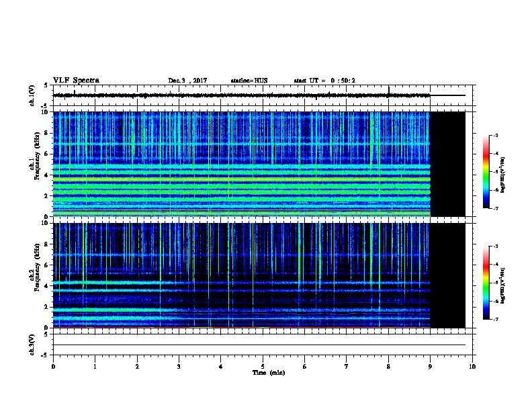Click the 'station=HUS' label
This screenshot has height=411, width=532.
coord(249,81)
